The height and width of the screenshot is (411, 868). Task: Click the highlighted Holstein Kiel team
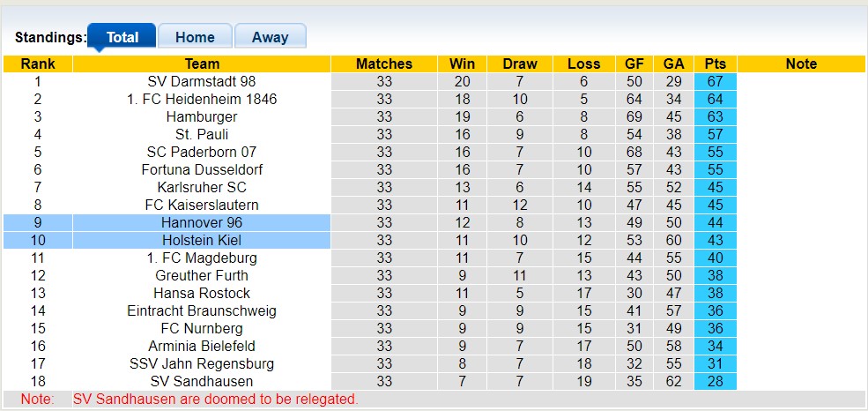point(202,240)
